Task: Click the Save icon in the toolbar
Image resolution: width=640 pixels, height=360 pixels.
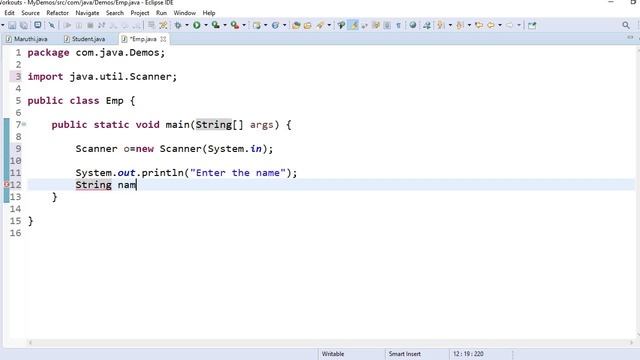Action: [x=12, y=25]
